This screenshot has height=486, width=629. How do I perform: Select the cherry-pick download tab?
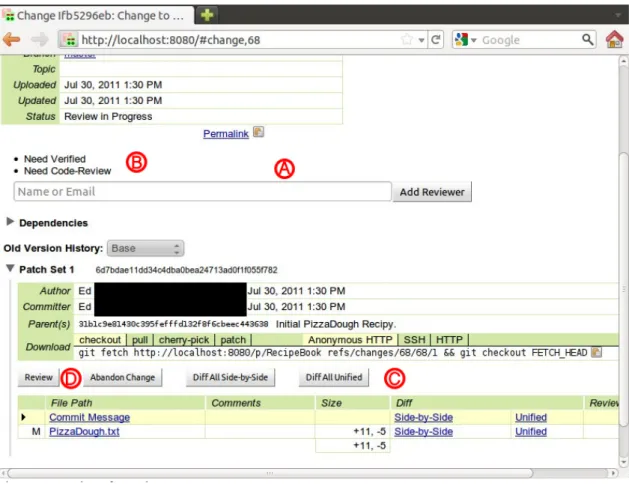point(184,340)
